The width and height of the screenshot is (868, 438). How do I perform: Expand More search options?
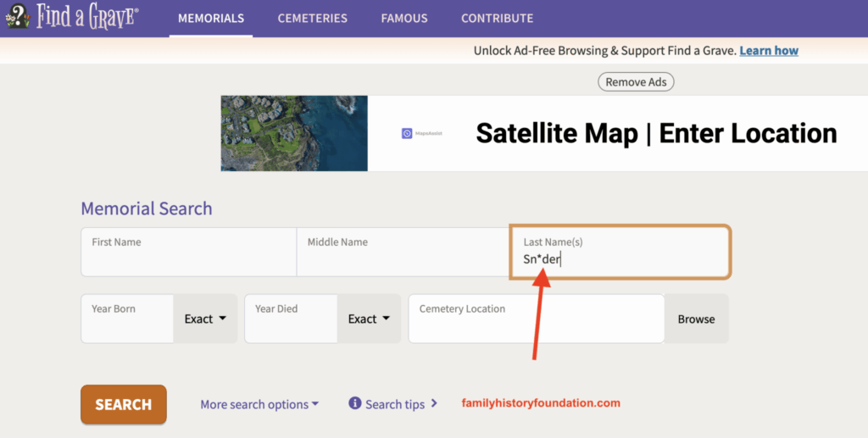[x=259, y=404]
